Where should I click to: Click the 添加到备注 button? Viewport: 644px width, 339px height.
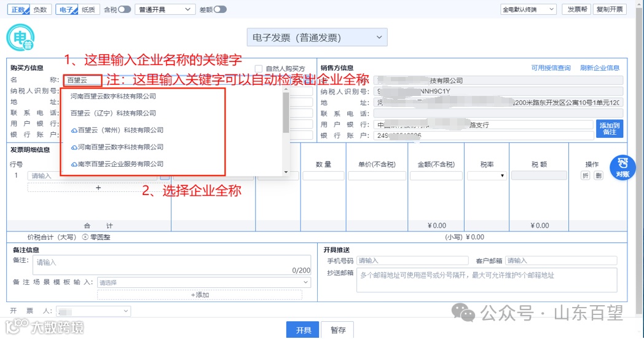[610, 129]
